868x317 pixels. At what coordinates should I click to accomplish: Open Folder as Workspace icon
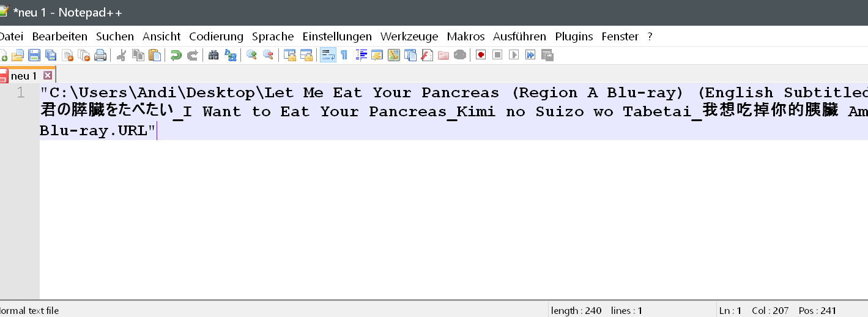(x=443, y=55)
